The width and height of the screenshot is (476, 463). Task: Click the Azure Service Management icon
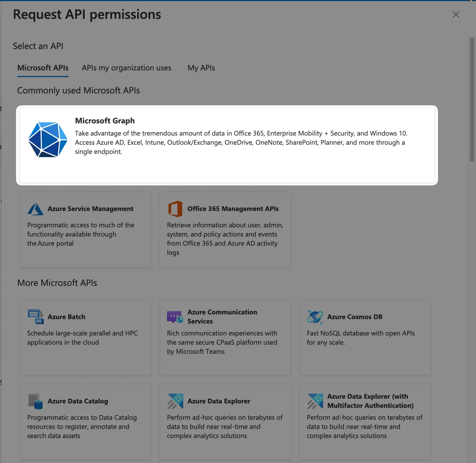tap(35, 209)
